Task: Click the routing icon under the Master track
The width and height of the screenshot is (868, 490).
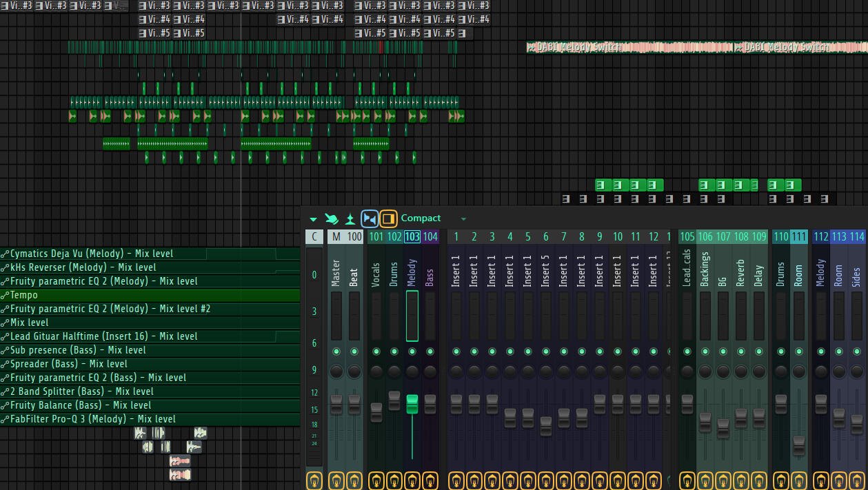Action: [x=336, y=480]
